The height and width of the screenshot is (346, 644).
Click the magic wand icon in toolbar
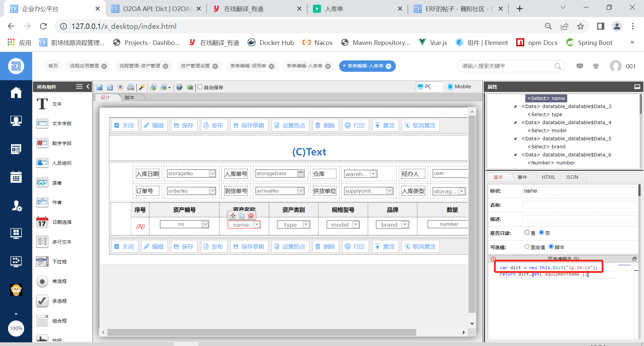point(142,87)
